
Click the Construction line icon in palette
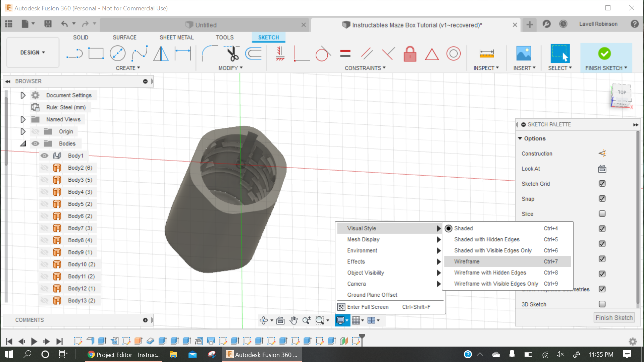point(602,154)
